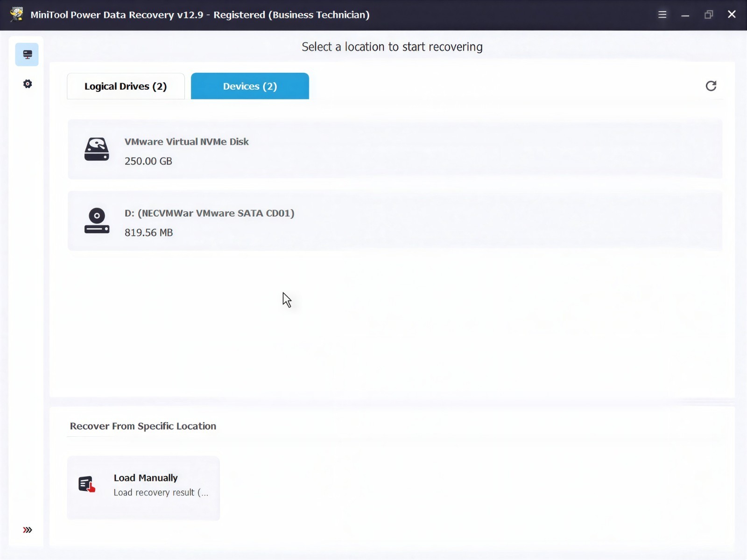Select the Devices (2) tab

click(250, 86)
